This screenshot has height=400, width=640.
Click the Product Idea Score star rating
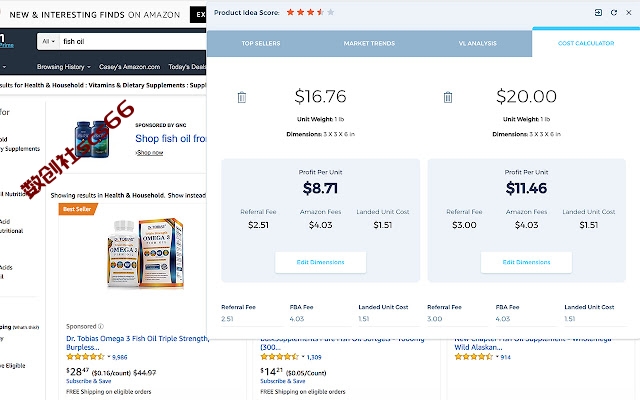click(x=310, y=12)
